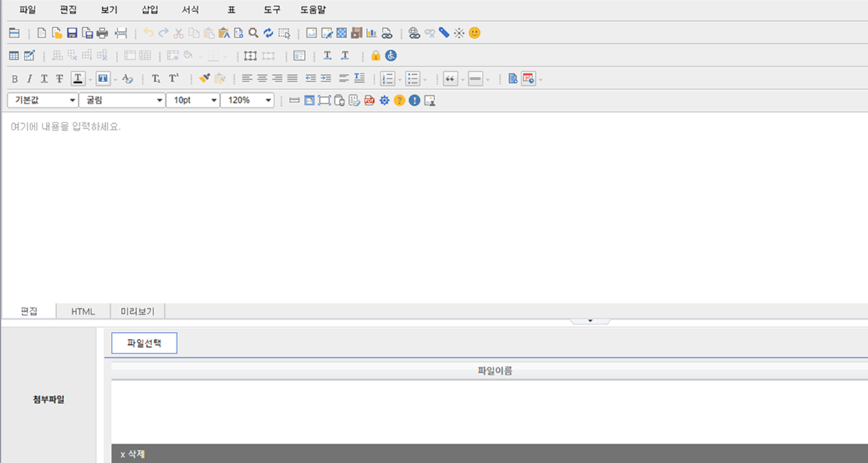Open the 삽입 menu
The height and width of the screenshot is (463, 868).
(x=150, y=10)
